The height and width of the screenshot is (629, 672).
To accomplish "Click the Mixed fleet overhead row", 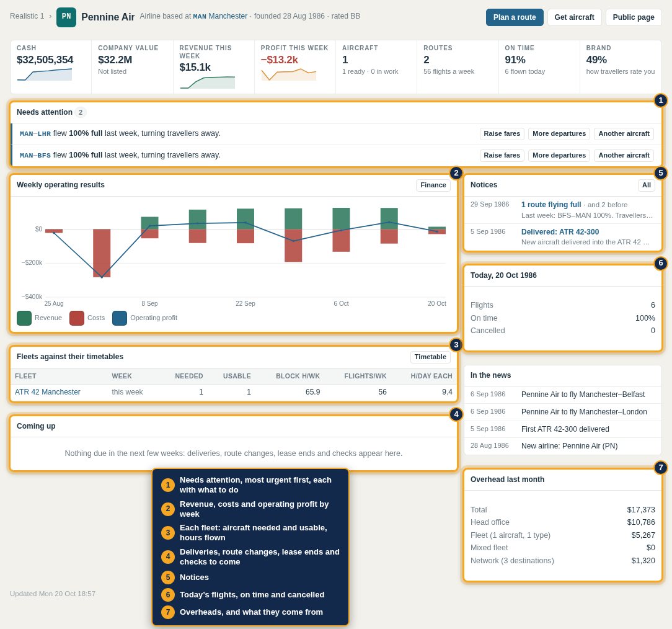I will [563, 548].
